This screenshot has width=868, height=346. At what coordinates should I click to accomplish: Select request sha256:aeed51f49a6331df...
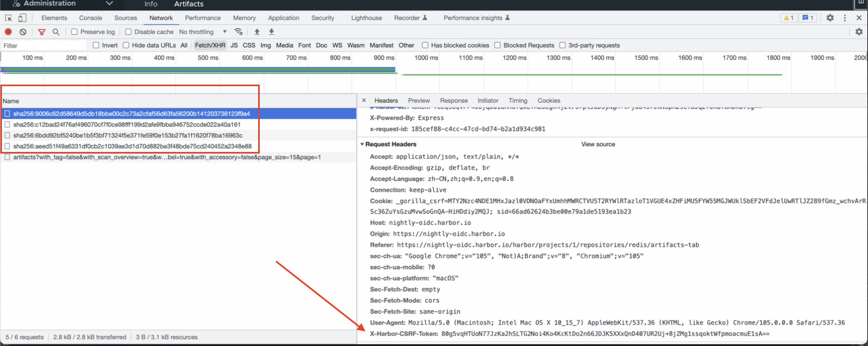click(178, 146)
